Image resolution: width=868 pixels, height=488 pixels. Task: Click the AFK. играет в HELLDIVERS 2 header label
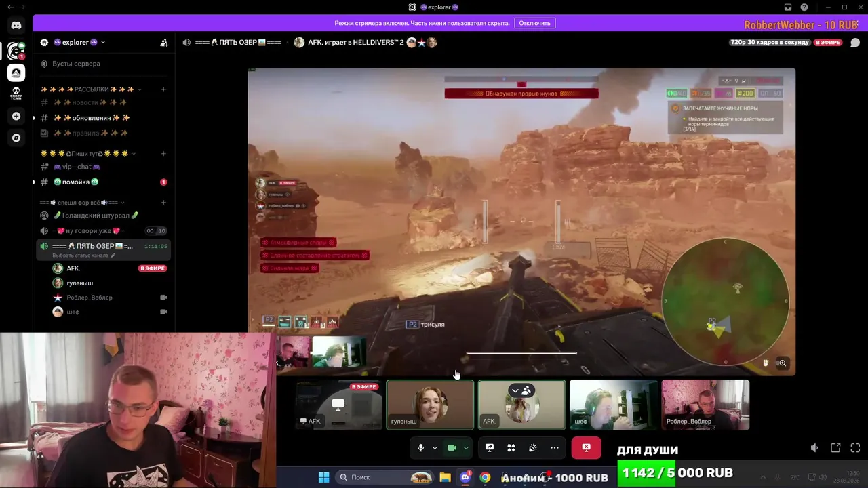(x=356, y=42)
